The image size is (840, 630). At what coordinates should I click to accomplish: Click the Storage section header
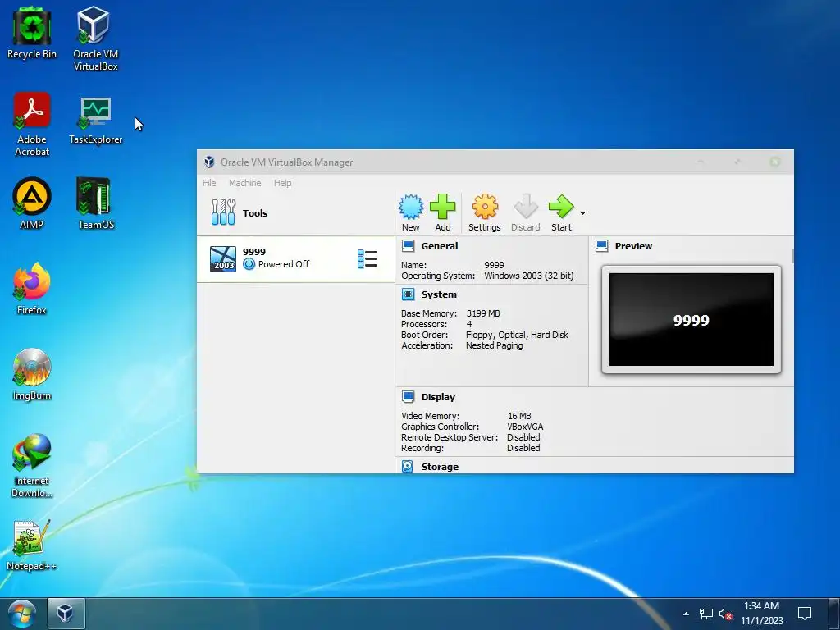[440, 467]
